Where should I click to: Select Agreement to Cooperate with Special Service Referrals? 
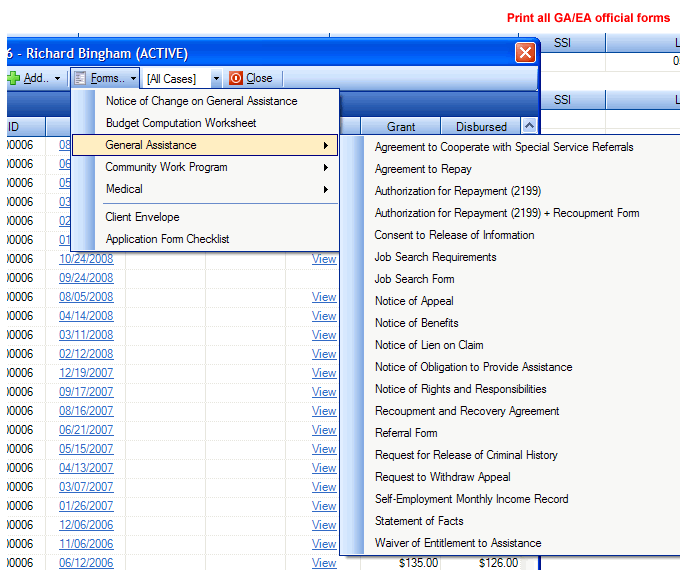504,147
